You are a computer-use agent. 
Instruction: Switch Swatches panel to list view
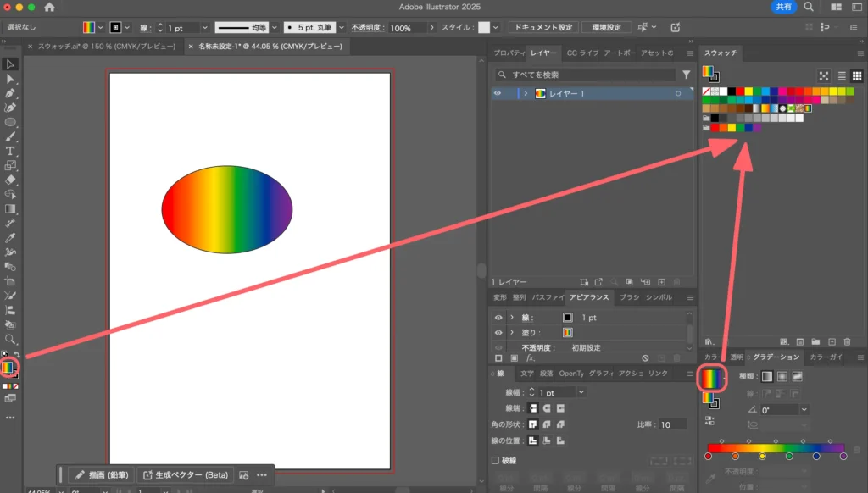(842, 75)
